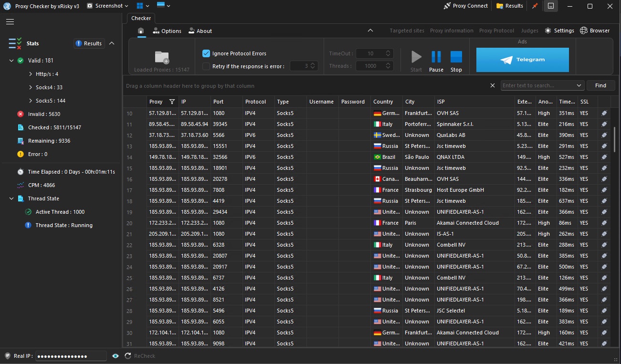Open the Options tab
The width and height of the screenshot is (621, 364).
(x=167, y=31)
